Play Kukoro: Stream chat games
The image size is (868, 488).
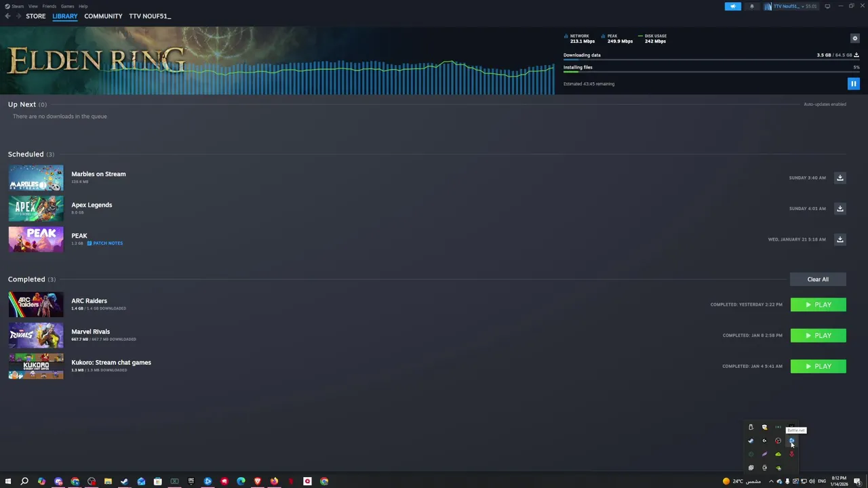818,367
